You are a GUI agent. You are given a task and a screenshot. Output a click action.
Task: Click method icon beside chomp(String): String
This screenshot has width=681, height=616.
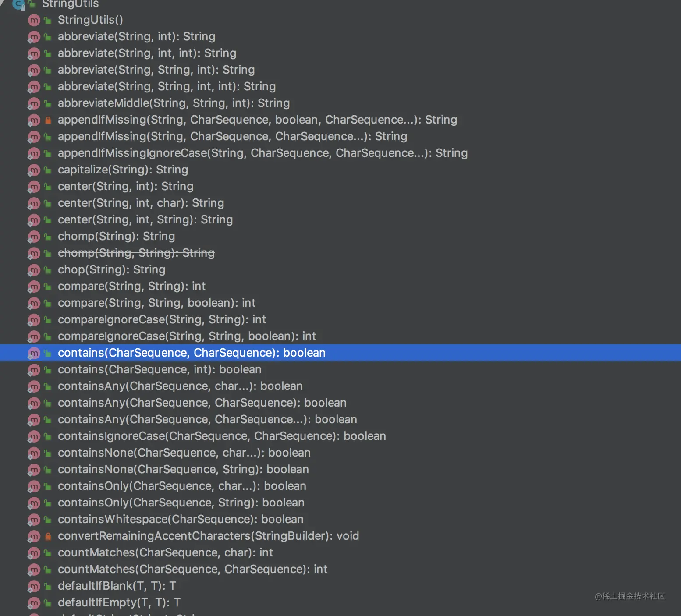coord(34,237)
